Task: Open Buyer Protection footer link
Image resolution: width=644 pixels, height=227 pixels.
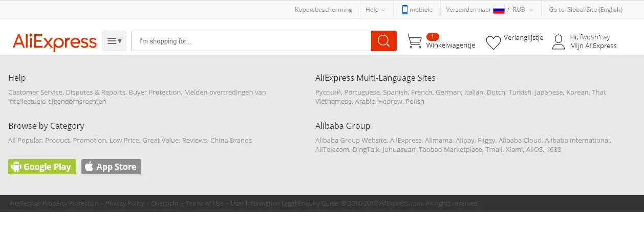Action: point(155,92)
